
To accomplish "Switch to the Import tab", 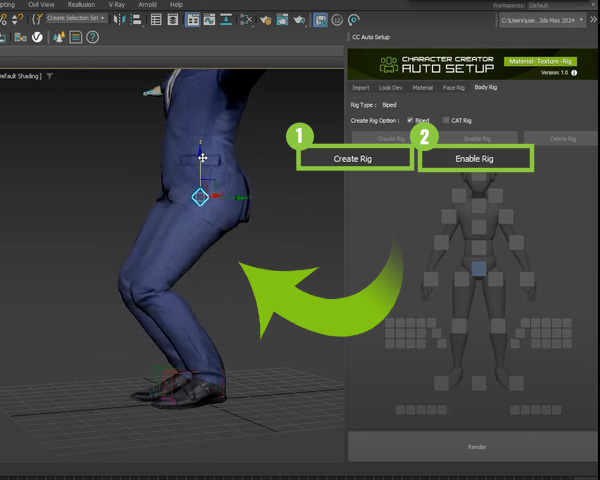I will 361,88.
